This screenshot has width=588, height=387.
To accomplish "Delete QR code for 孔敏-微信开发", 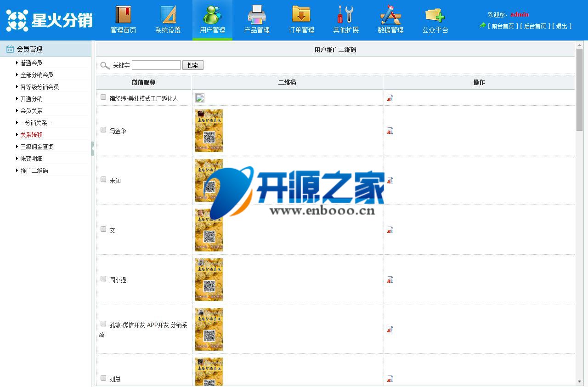I will pyautogui.click(x=390, y=329).
